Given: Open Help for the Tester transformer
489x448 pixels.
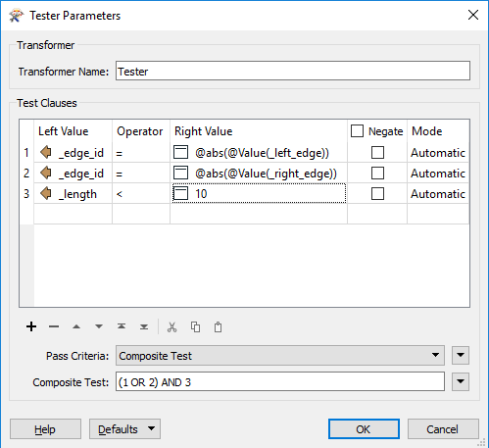Looking at the screenshot, I should pyautogui.click(x=45, y=429).
